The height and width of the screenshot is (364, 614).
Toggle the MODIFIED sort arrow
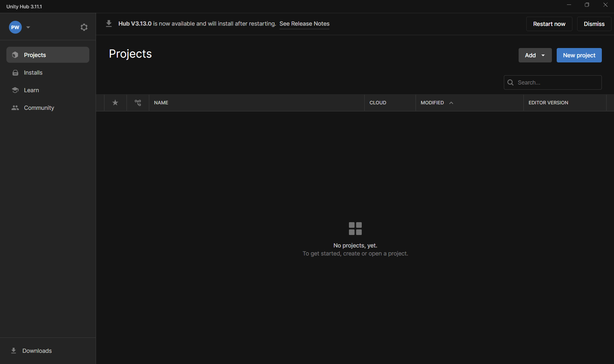pyautogui.click(x=451, y=103)
